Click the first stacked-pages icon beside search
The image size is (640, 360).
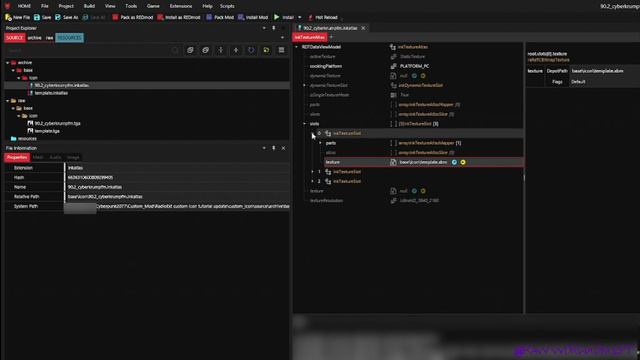(x=190, y=50)
